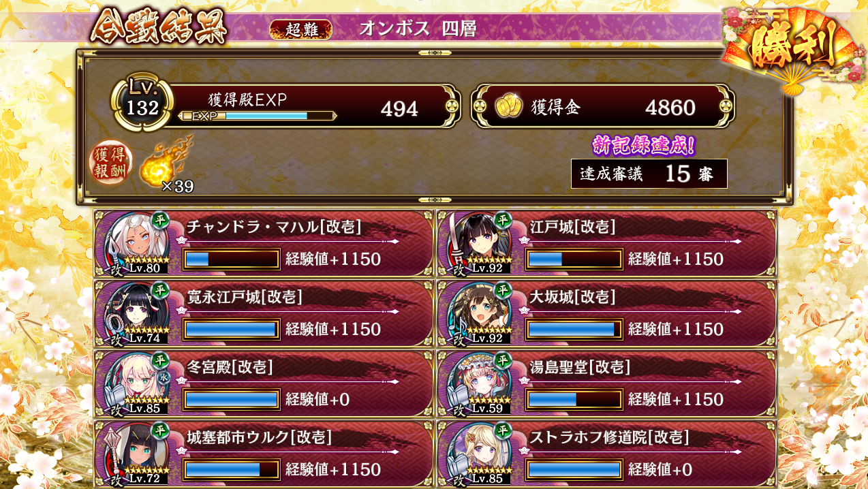The height and width of the screenshot is (489, 868).
Task: Click the 獲得金 4860 panel
Action: [603, 106]
